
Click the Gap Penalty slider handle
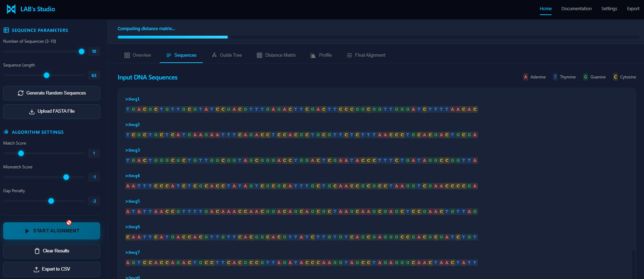[51, 201]
